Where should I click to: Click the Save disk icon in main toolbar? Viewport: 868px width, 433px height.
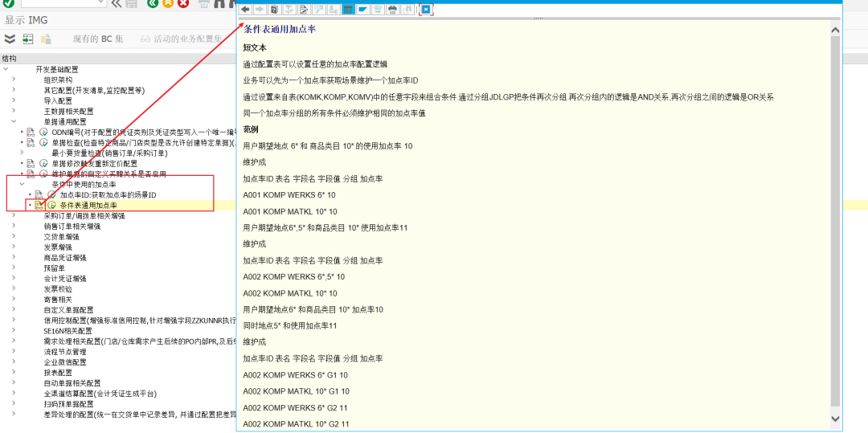coord(131,3)
